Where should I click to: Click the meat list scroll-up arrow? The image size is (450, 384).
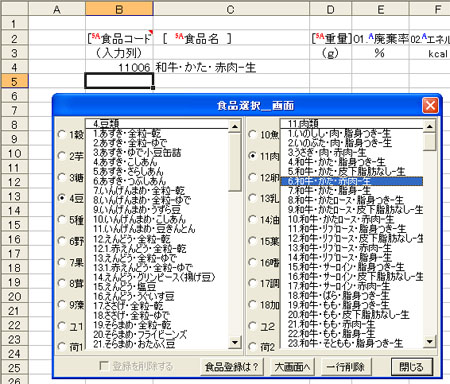click(430, 126)
